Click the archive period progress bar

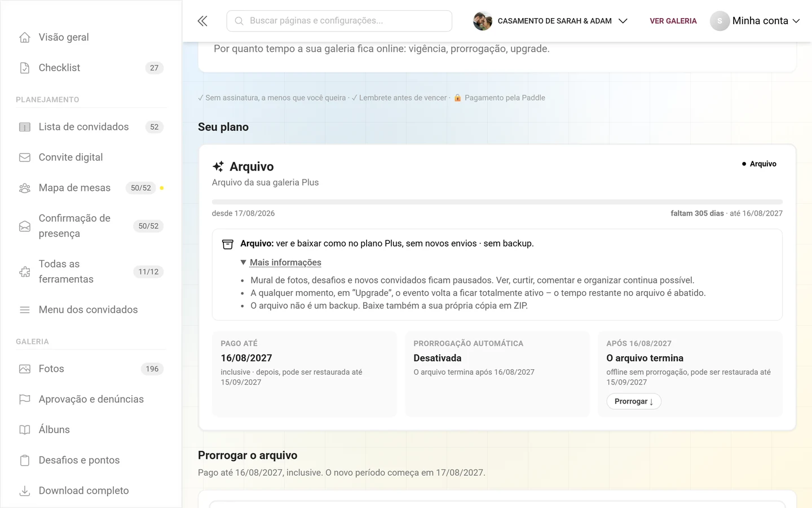[497, 202]
